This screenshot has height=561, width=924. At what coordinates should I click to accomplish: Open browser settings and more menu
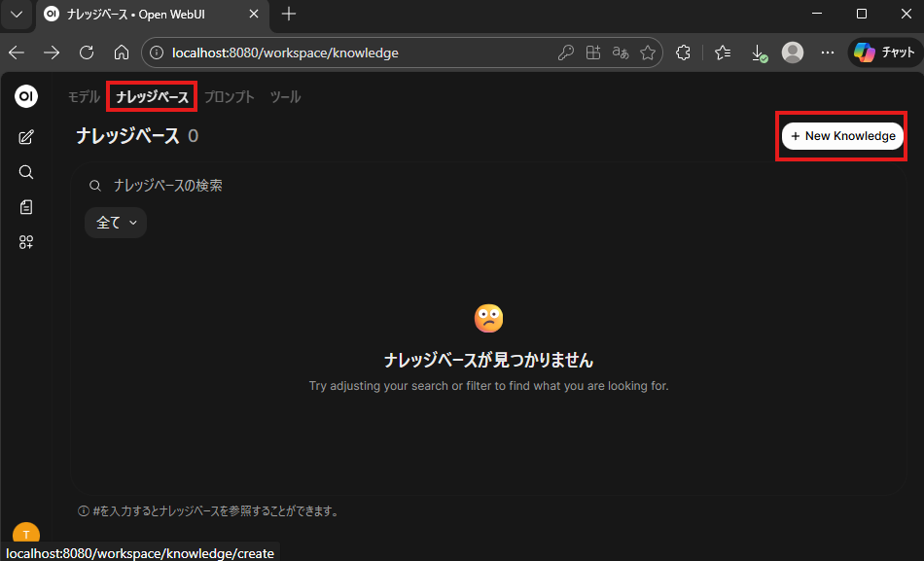(x=827, y=53)
